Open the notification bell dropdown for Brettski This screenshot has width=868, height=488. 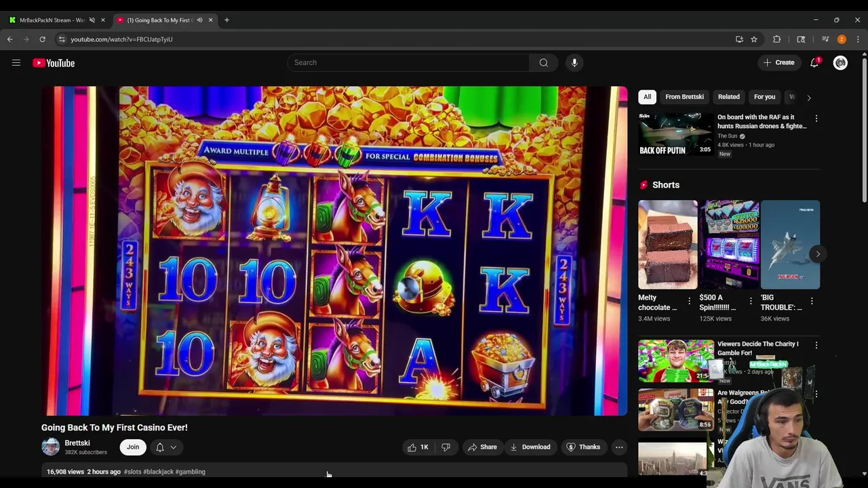click(x=166, y=447)
